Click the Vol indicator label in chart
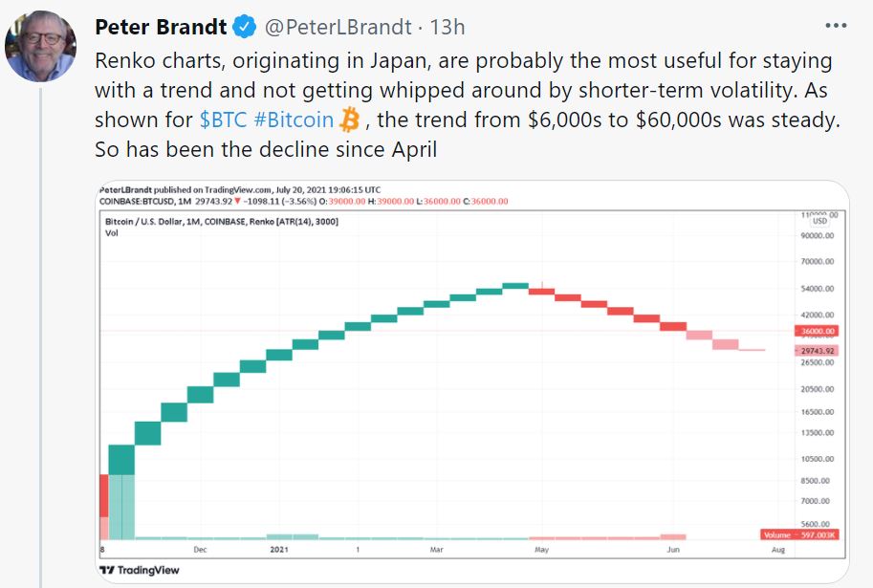This screenshot has width=873, height=588. pyautogui.click(x=111, y=233)
